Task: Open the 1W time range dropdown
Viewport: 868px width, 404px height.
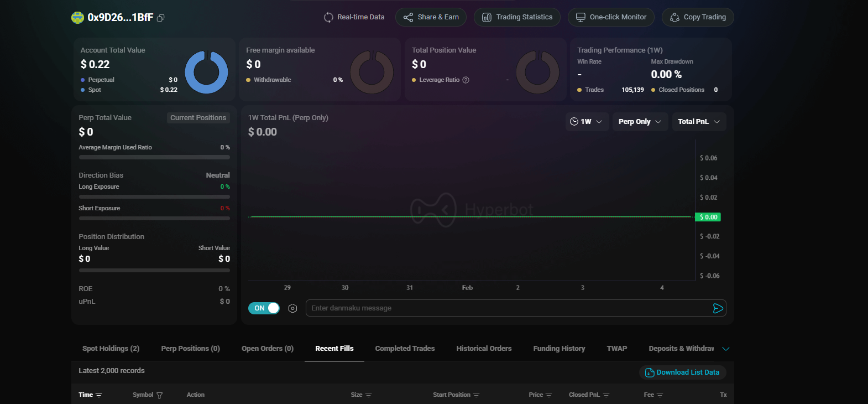Action: coord(587,122)
